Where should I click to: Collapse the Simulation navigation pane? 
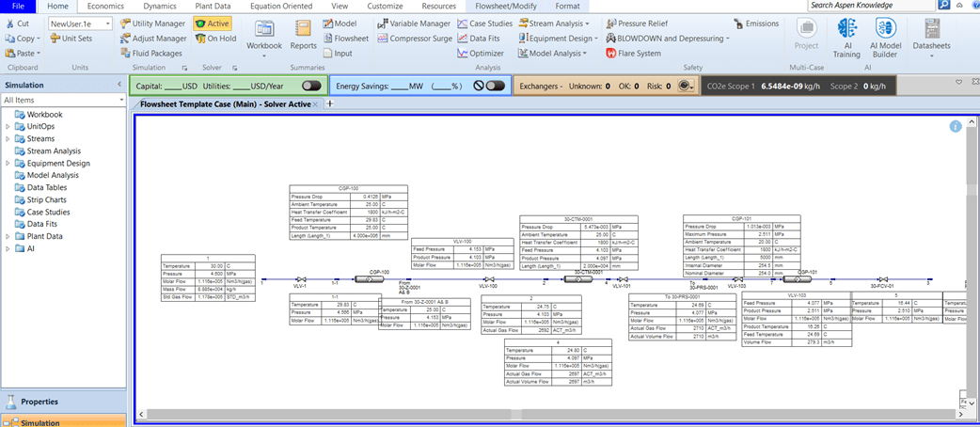tap(119, 85)
